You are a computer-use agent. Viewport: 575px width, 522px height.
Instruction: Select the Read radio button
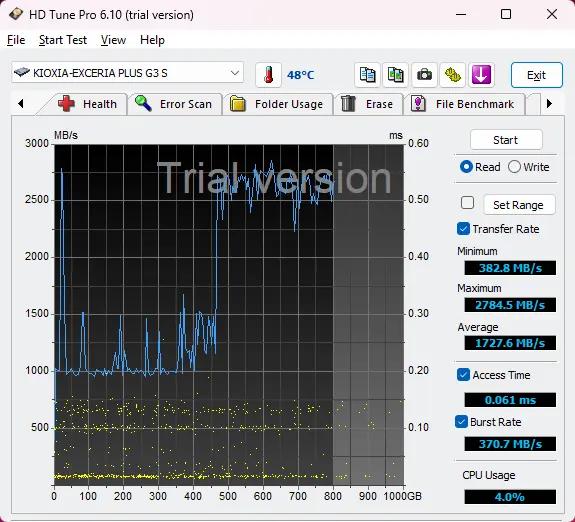coord(466,167)
